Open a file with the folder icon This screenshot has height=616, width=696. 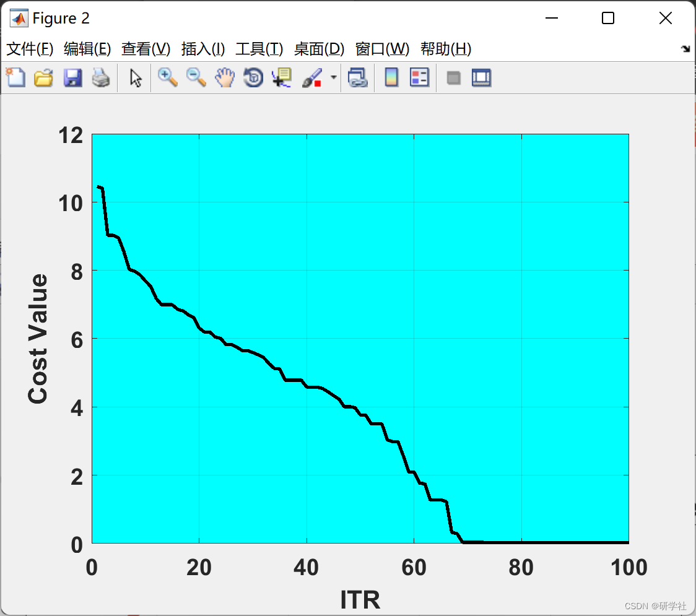pyautogui.click(x=43, y=77)
